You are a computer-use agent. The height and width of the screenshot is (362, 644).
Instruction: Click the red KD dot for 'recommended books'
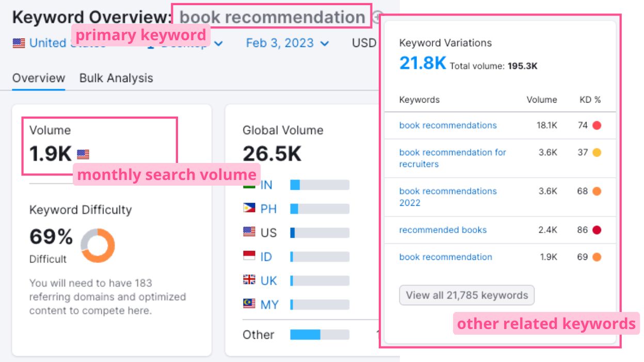click(597, 230)
